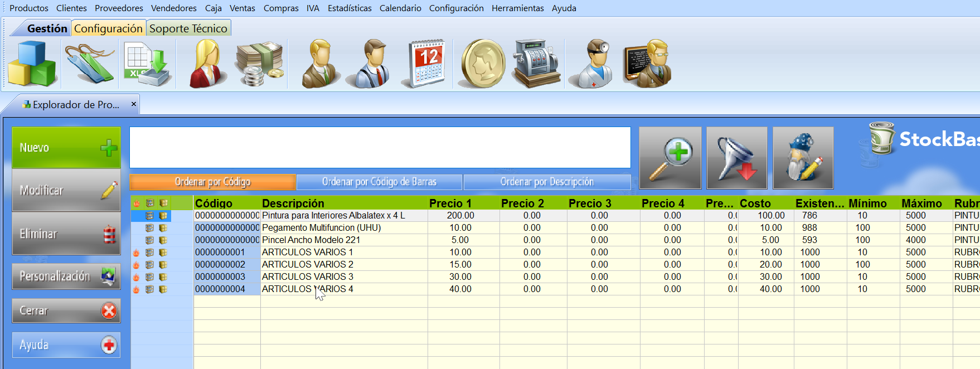Click the Eliminar button
This screenshot has width=980, height=369.
click(x=66, y=234)
